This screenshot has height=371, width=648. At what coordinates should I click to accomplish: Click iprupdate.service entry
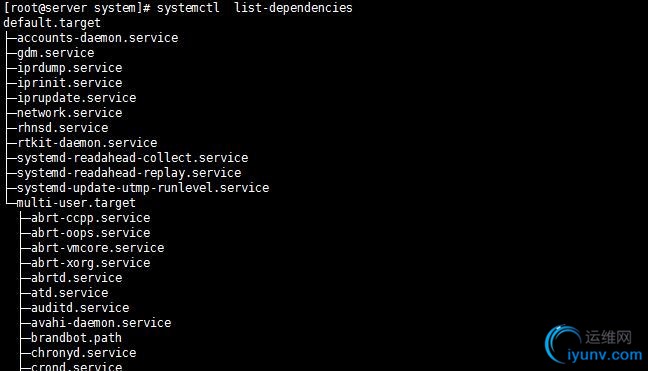(76, 98)
